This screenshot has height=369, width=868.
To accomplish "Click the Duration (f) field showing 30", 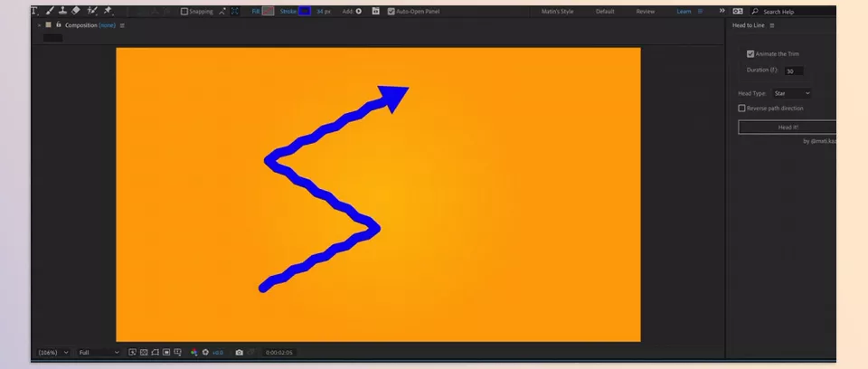I will pyautogui.click(x=794, y=71).
